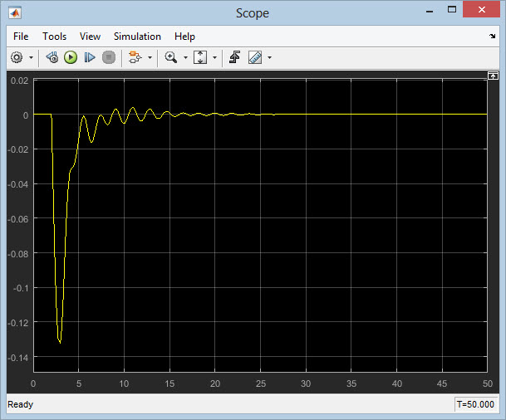506x420 pixels.
Task: Click the Step Forward button
Action: (90, 58)
